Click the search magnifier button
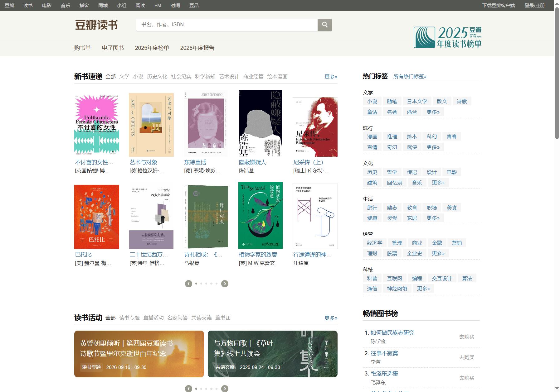Image resolution: width=560 pixels, height=392 pixels. coord(324,25)
